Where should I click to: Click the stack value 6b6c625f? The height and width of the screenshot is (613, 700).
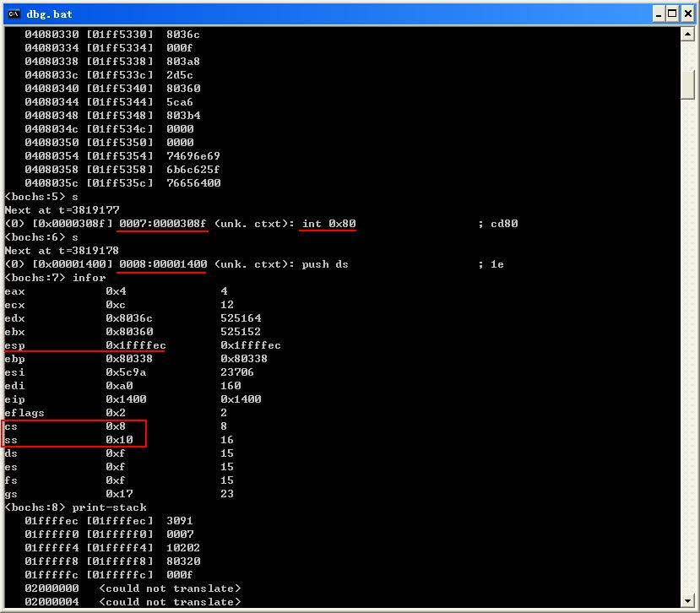pos(193,169)
